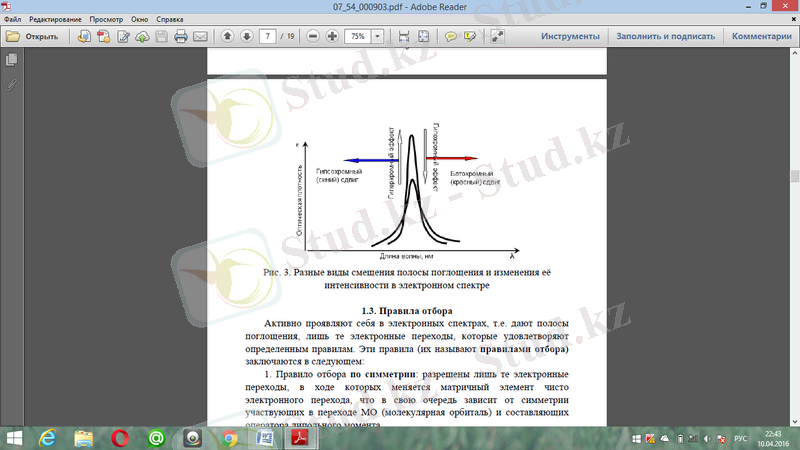This screenshot has width=800, height=450.
Task: Go to the previous page arrow
Action: 227,37
